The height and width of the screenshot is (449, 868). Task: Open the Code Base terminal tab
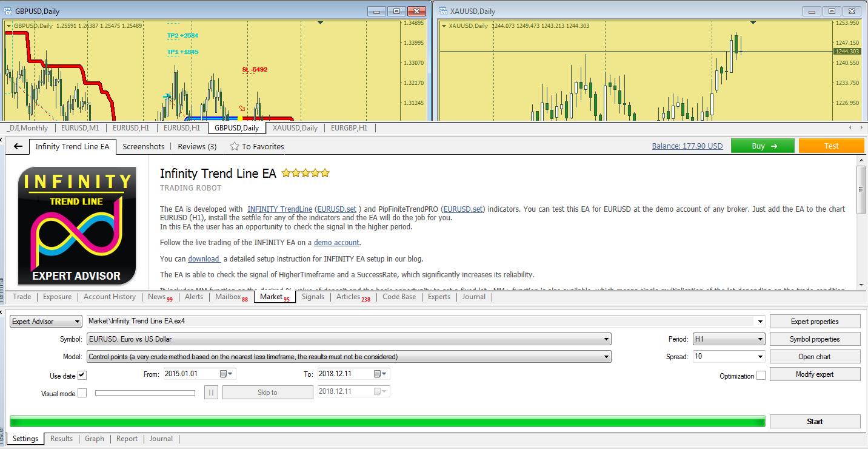[399, 297]
